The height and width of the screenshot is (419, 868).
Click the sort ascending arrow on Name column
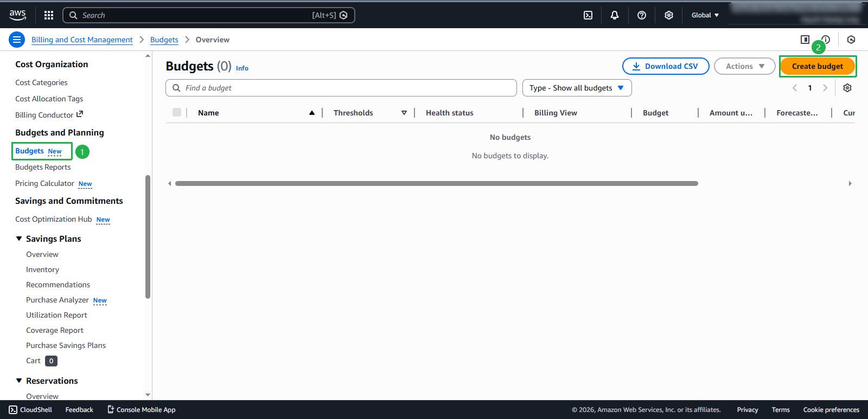pyautogui.click(x=312, y=113)
